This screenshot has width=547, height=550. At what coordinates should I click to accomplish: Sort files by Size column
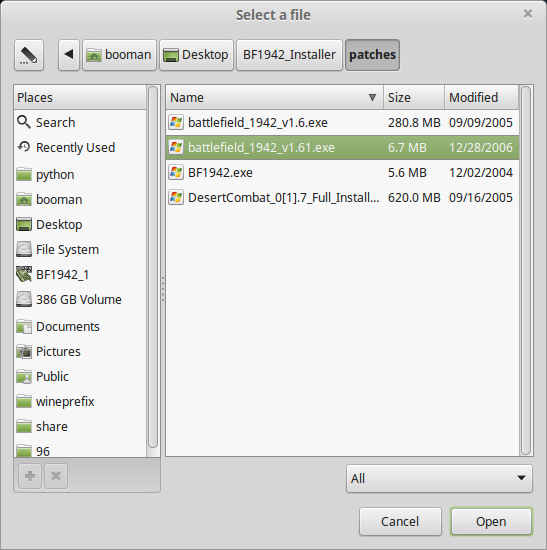(414, 97)
